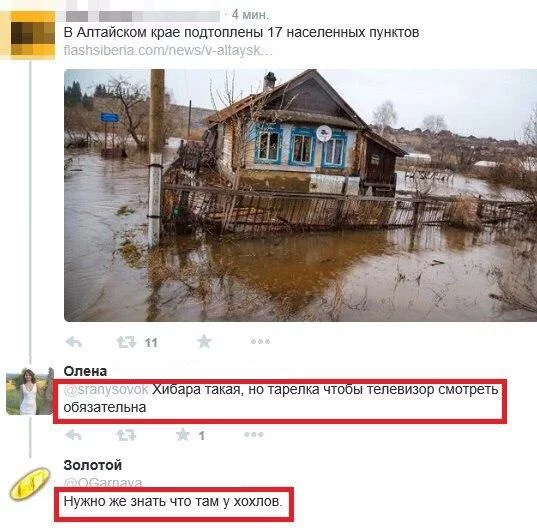Viewport: 537px width, 528px height.
Task: Open Олена's profile name
Action: pyautogui.click(x=85, y=371)
